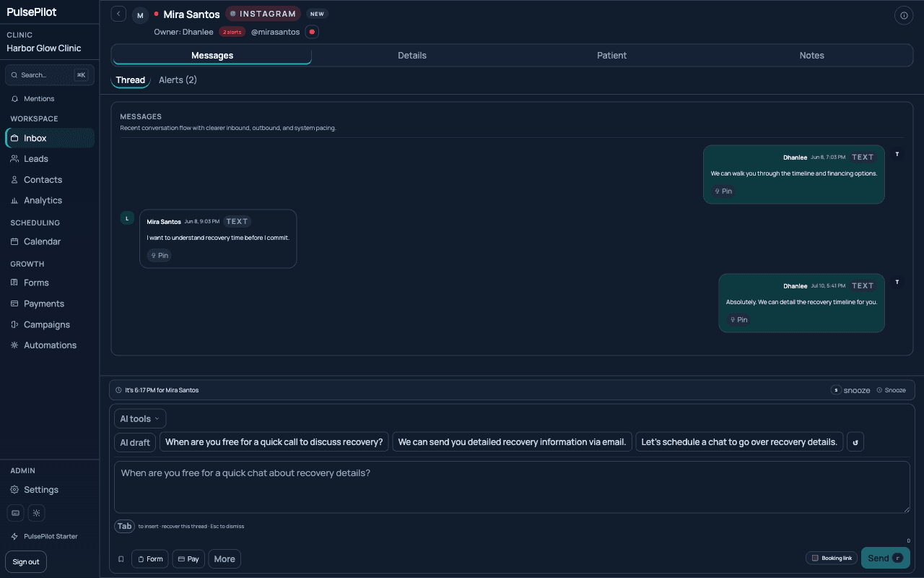Click the Sign out button
Viewport: 924px width, 578px height.
pos(26,562)
